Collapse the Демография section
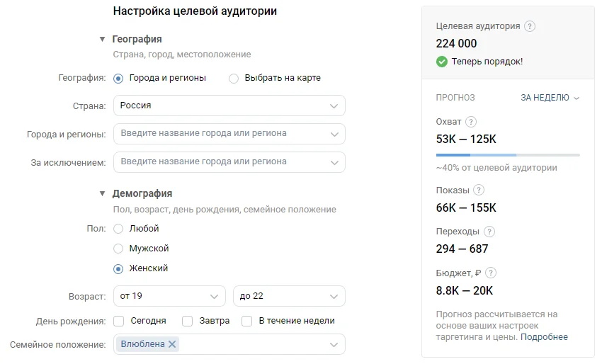Image resolution: width=602 pixels, height=364 pixels. 103,193
